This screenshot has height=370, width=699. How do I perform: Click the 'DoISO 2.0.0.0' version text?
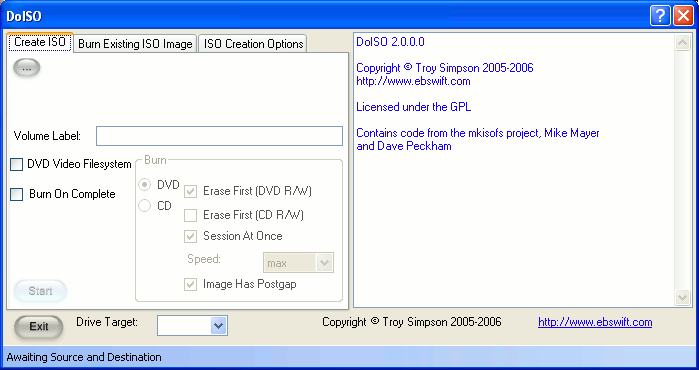pyautogui.click(x=391, y=42)
